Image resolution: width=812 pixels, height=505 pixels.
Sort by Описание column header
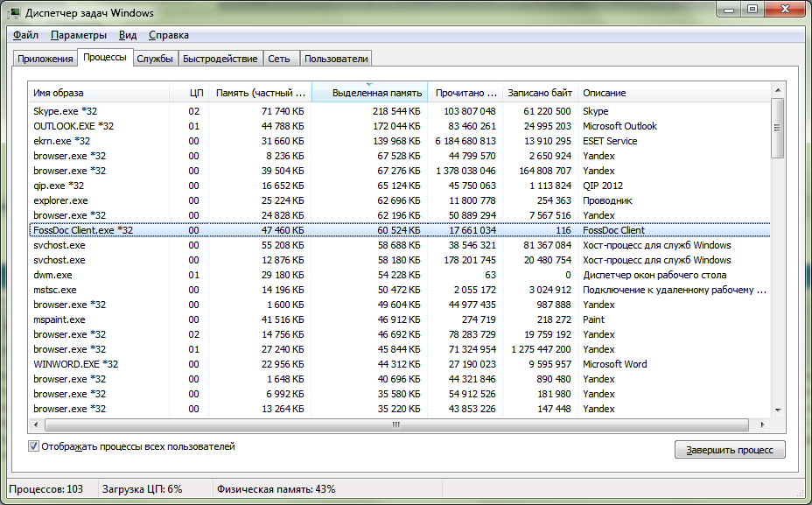point(674,93)
